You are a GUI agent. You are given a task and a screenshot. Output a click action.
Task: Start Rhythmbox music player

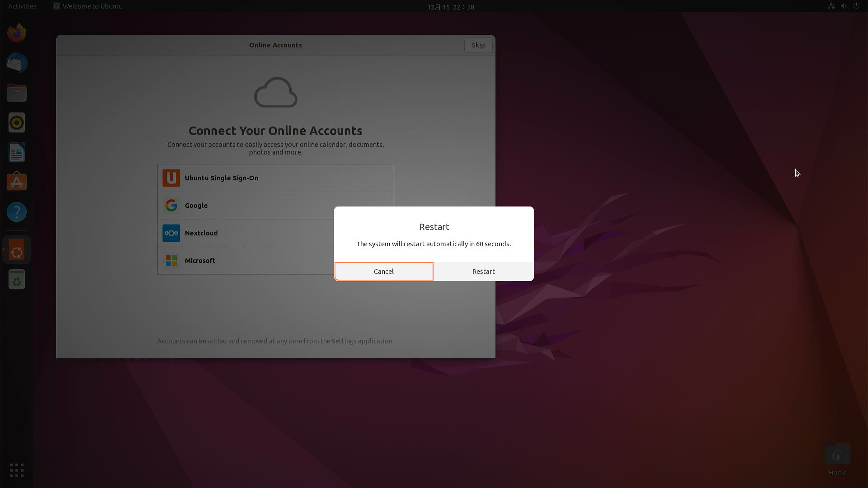click(17, 122)
